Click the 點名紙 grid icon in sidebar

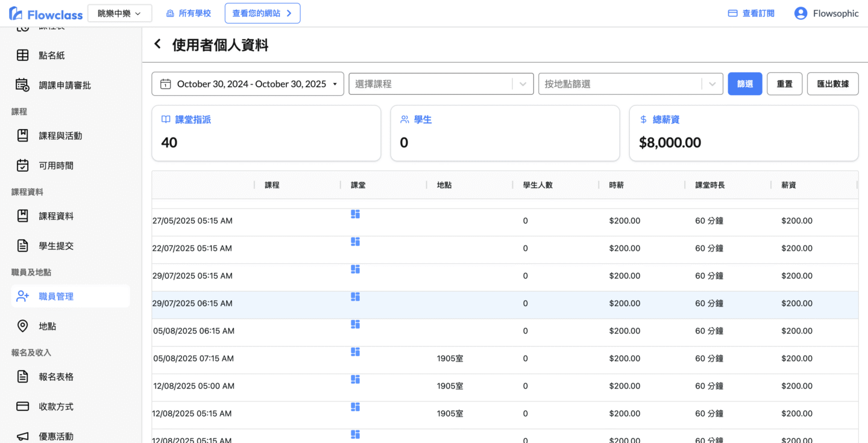click(x=22, y=55)
